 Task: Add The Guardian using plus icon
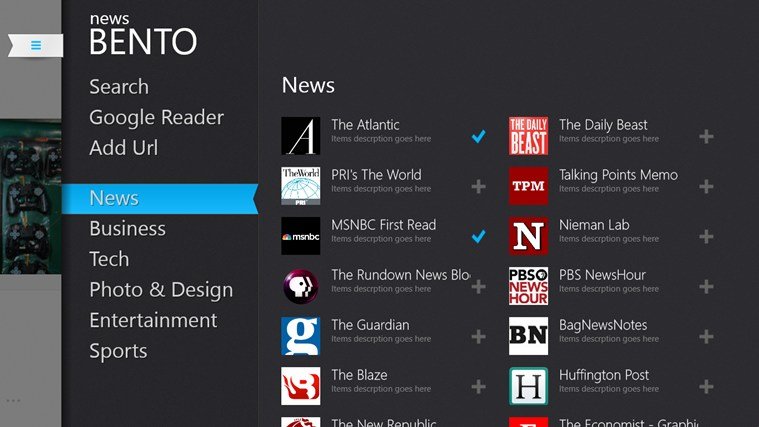(478, 336)
